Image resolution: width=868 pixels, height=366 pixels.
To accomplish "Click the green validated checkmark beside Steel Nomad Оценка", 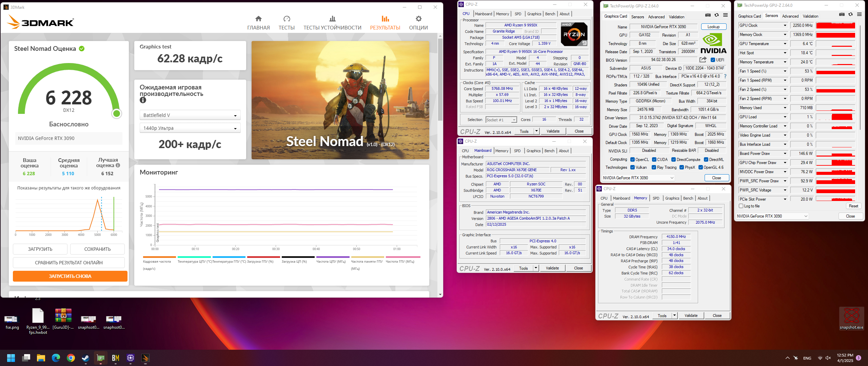I will (x=82, y=48).
